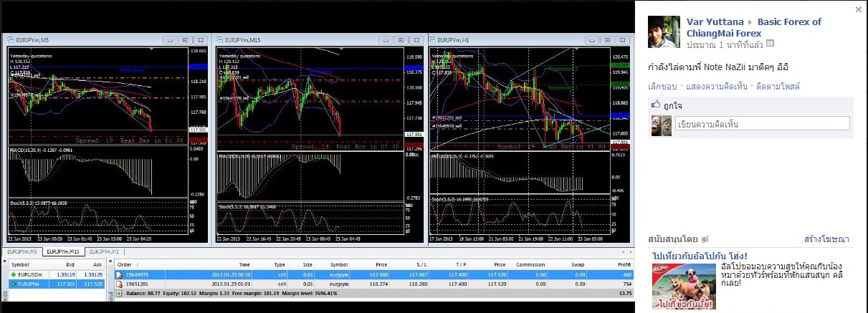Click the EURJPYm,H1 chart window icon
Viewport: 868px width, 313px height.
pos(433,40)
